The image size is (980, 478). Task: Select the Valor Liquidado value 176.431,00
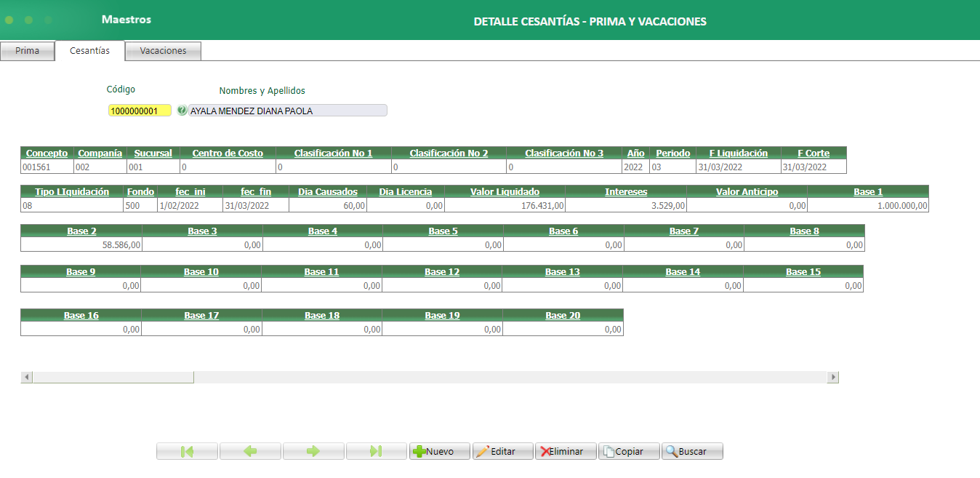505,205
